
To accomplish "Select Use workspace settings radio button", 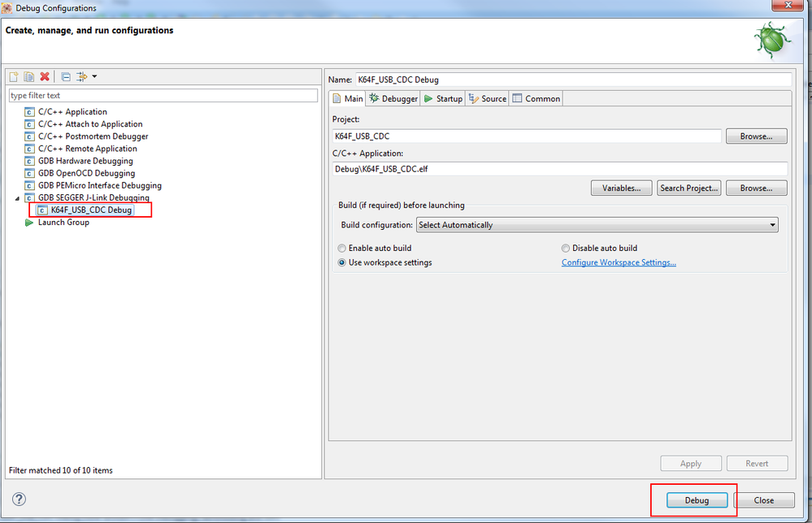I will coord(341,263).
